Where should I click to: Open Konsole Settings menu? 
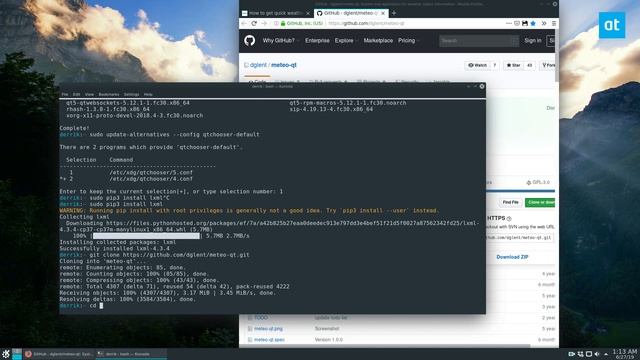click(131, 94)
